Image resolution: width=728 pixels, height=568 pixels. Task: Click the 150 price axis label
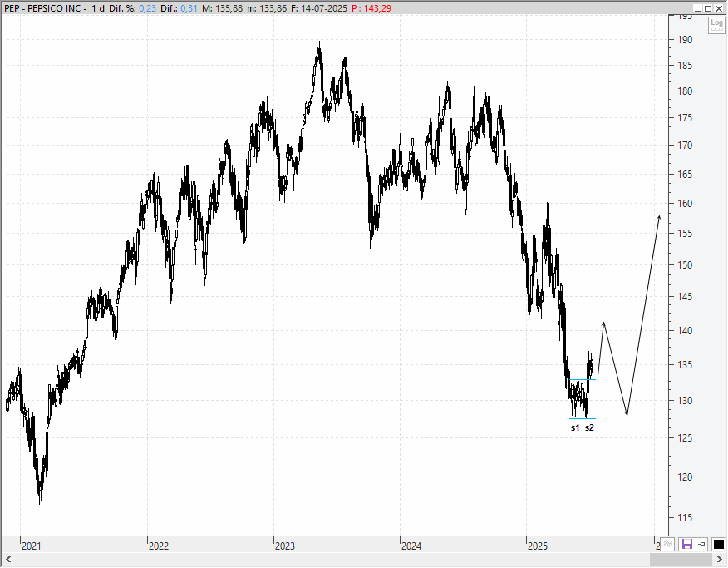click(685, 265)
